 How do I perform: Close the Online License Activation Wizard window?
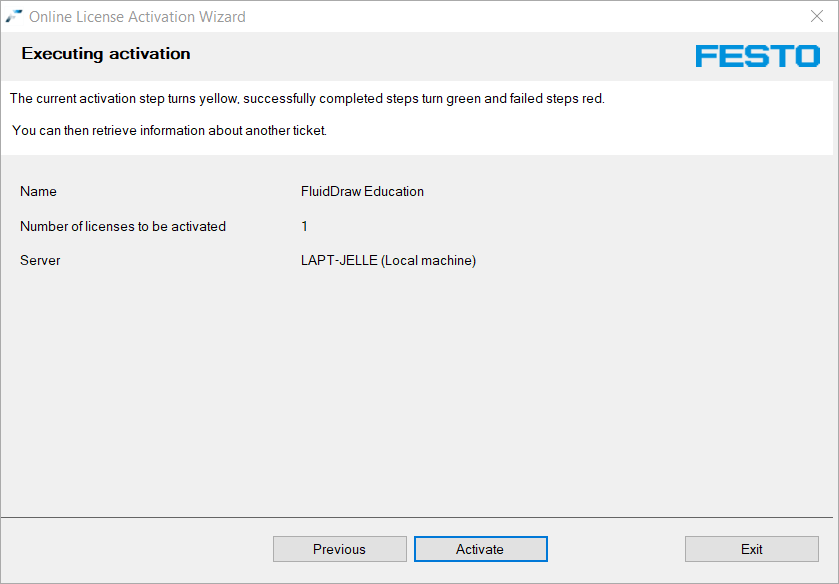[x=817, y=17]
